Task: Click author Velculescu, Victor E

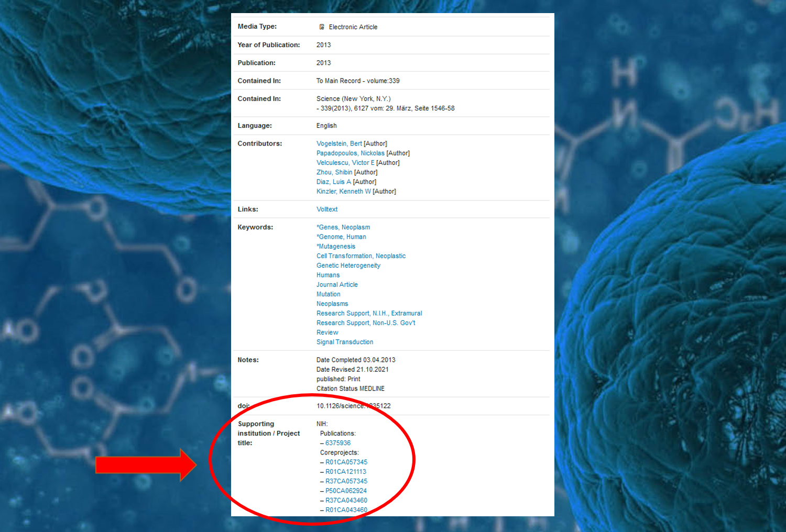Action: (x=345, y=163)
